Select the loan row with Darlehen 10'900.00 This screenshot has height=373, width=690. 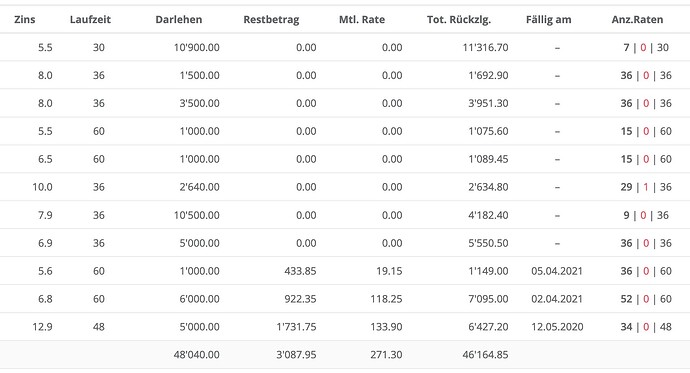(x=345, y=47)
